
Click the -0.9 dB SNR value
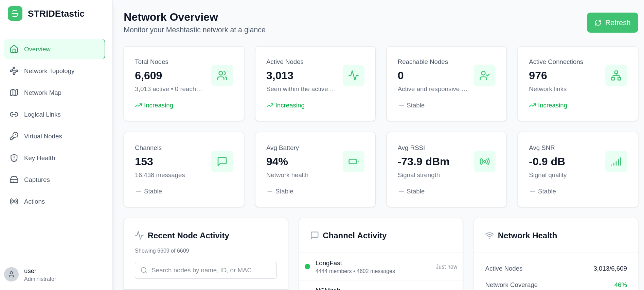[x=547, y=161]
